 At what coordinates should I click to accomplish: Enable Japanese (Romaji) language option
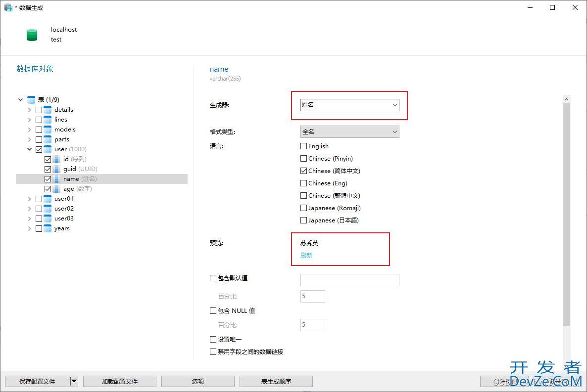[303, 208]
